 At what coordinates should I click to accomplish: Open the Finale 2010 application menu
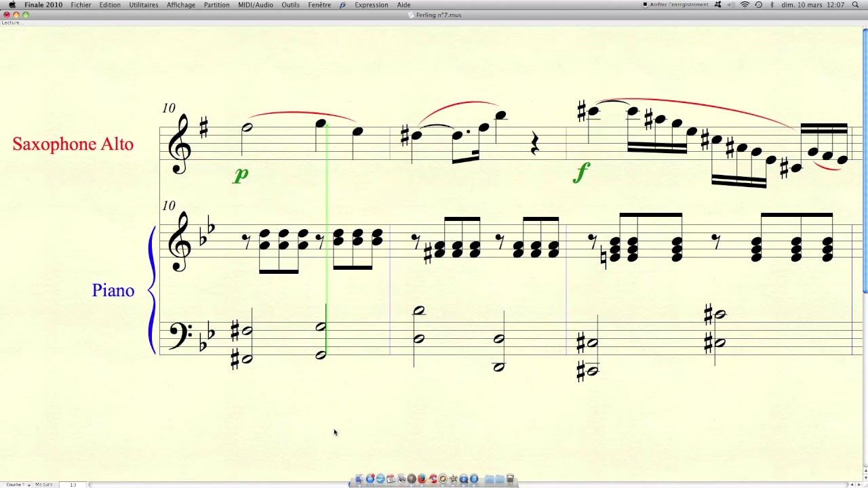[x=43, y=5]
